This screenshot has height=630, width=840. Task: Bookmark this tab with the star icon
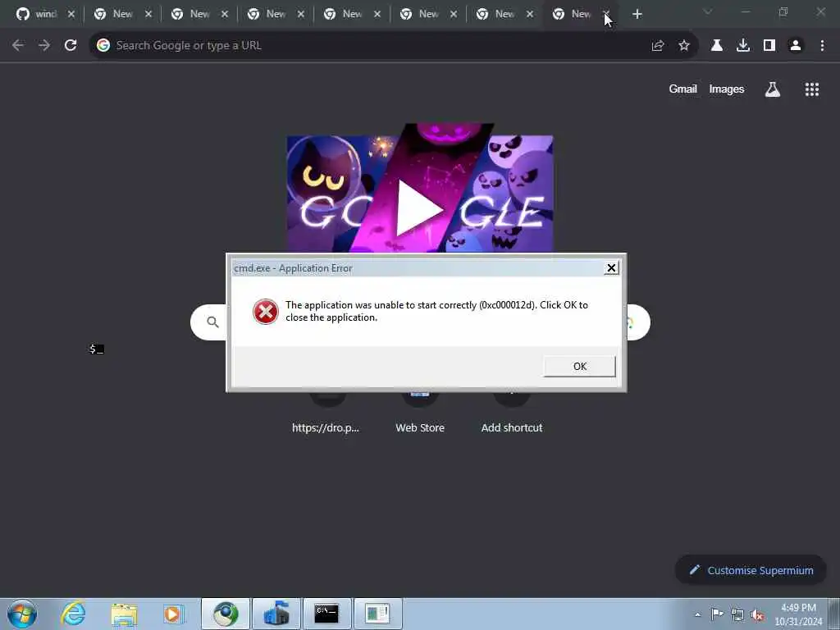pyautogui.click(x=684, y=46)
